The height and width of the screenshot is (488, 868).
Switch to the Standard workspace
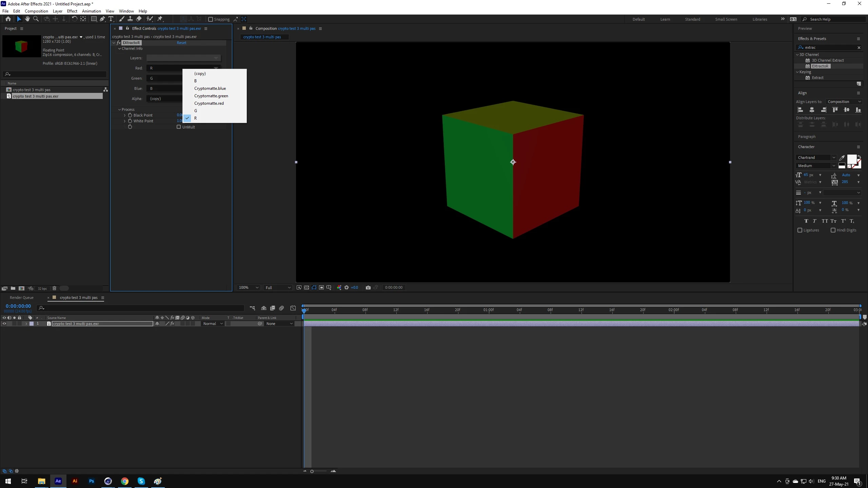click(692, 19)
